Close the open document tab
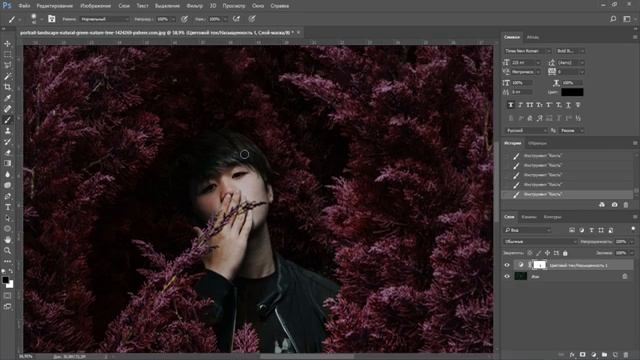Image resolution: width=640 pixels, height=360 pixels. click(298, 32)
